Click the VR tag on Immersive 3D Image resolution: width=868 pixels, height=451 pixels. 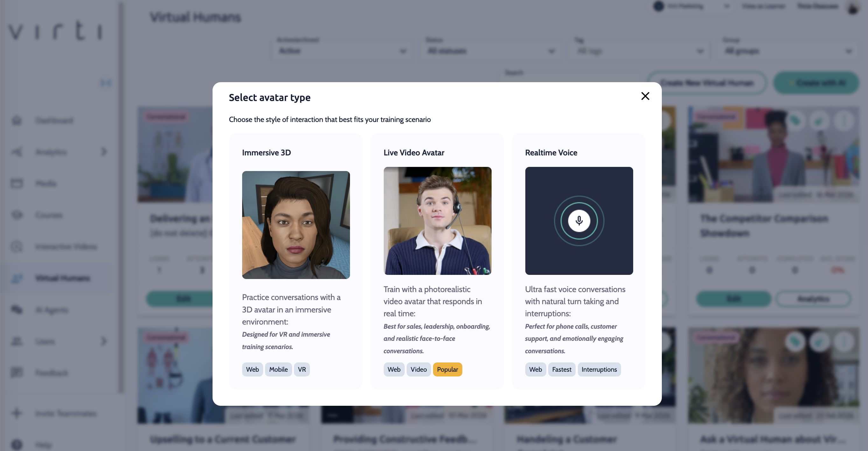pos(302,369)
